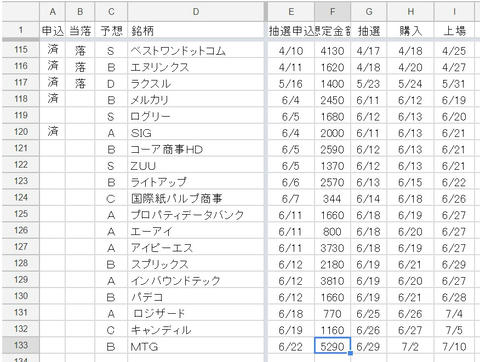Click column A header
Screen dimensions: 480x362
pos(53,12)
